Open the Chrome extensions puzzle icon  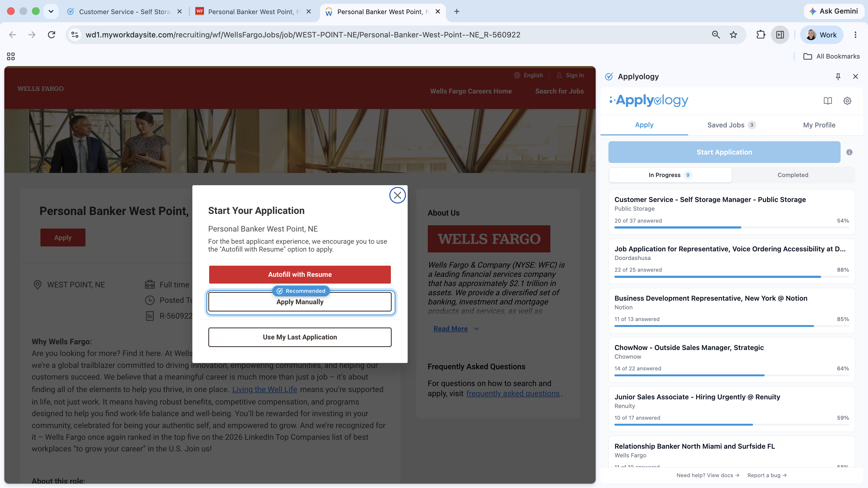(x=761, y=35)
